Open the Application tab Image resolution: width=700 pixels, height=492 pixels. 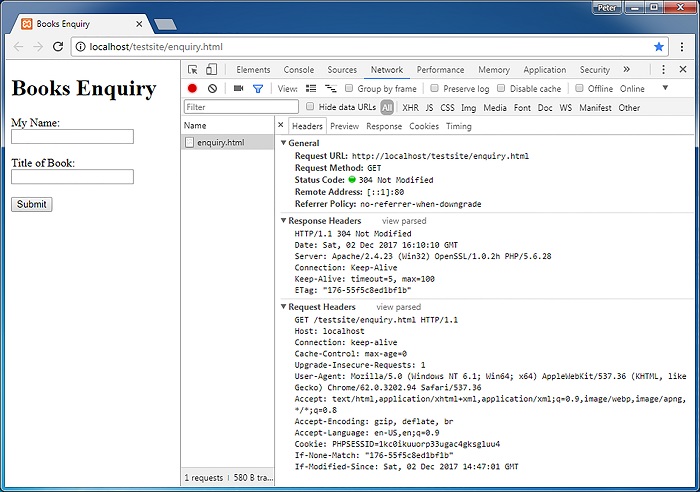[x=545, y=70]
